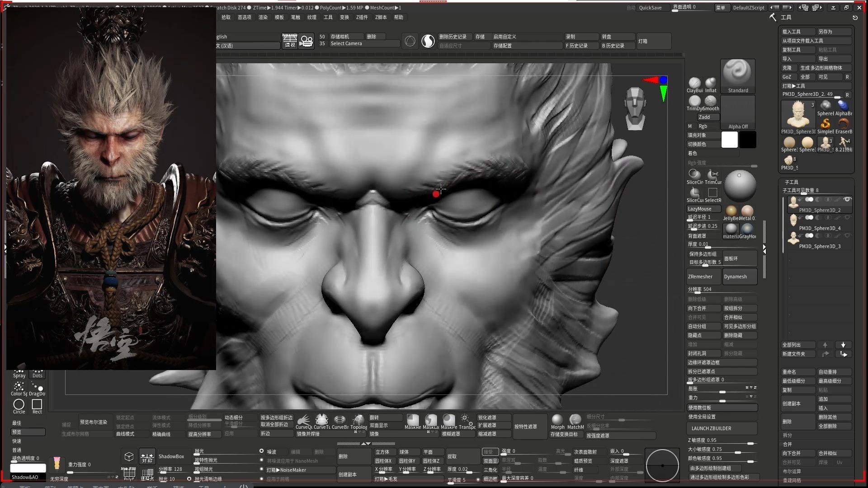The width and height of the screenshot is (868, 488).
Task: Open the Select Camera dropdown
Action: click(x=346, y=43)
